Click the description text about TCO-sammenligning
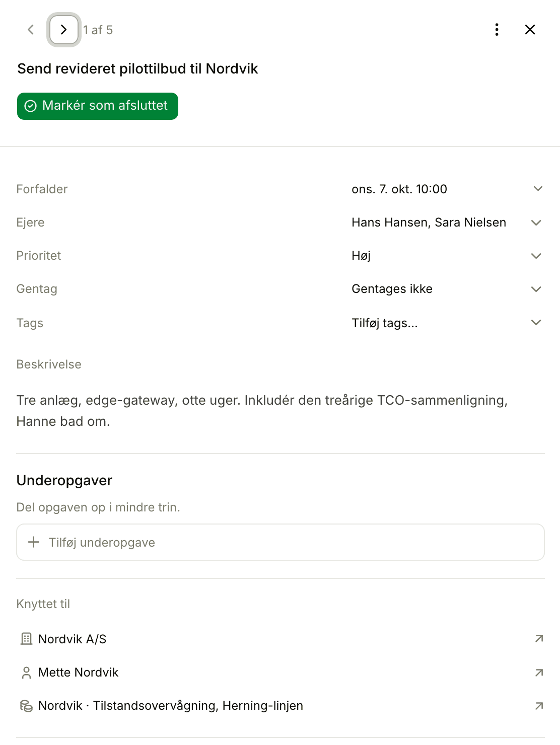The height and width of the screenshot is (745, 560). (x=262, y=411)
